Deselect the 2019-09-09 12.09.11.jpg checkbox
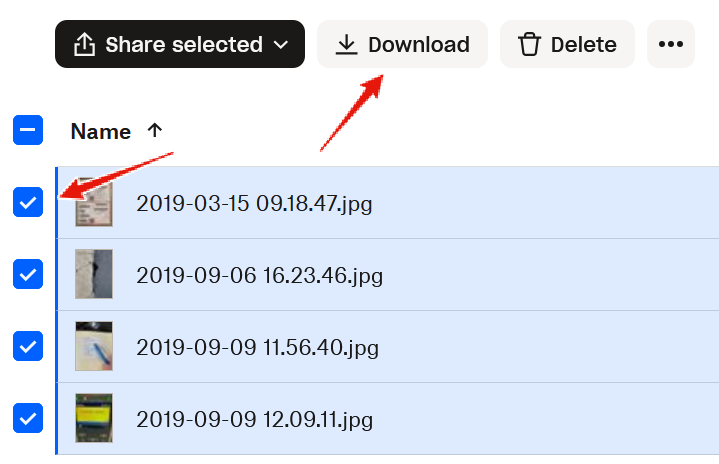 28,417
